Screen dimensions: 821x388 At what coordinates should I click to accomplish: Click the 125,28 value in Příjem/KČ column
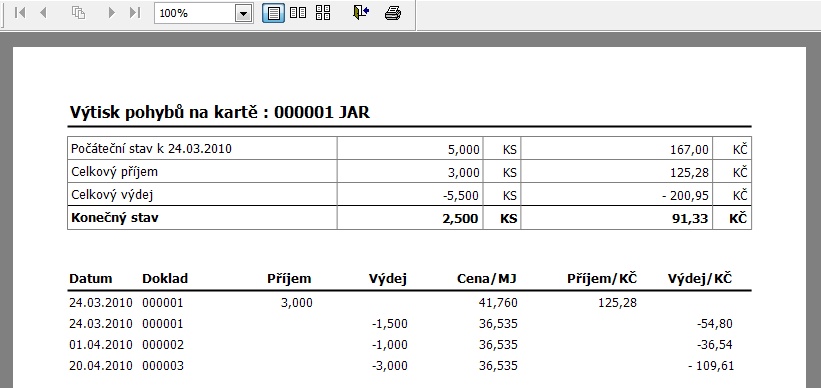pyautogui.click(x=617, y=303)
